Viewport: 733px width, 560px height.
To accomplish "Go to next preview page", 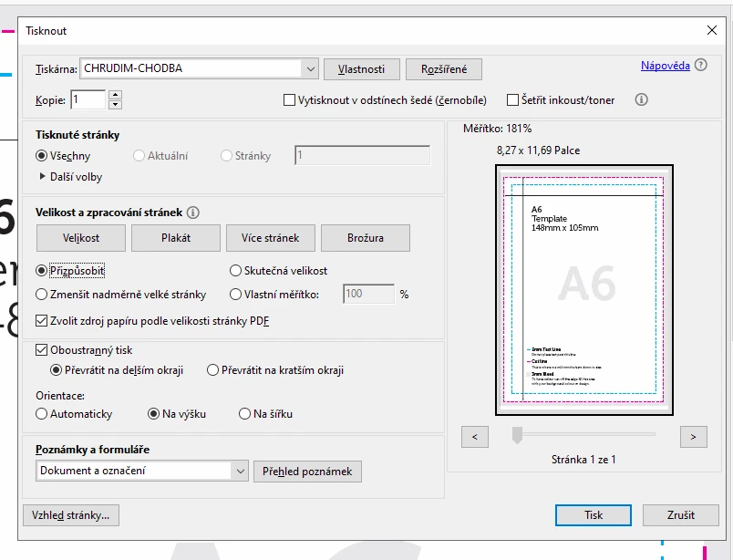I will pos(693,437).
